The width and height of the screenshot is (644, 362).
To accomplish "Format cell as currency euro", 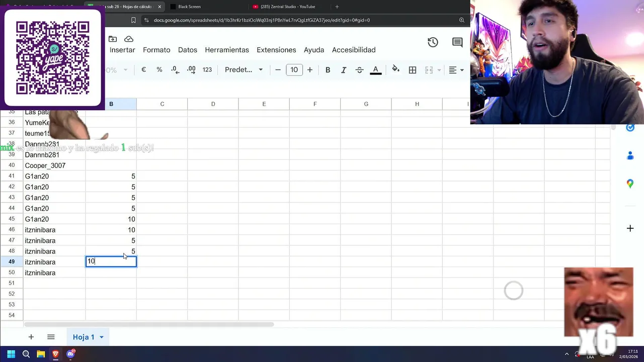I will pyautogui.click(x=143, y=70).
